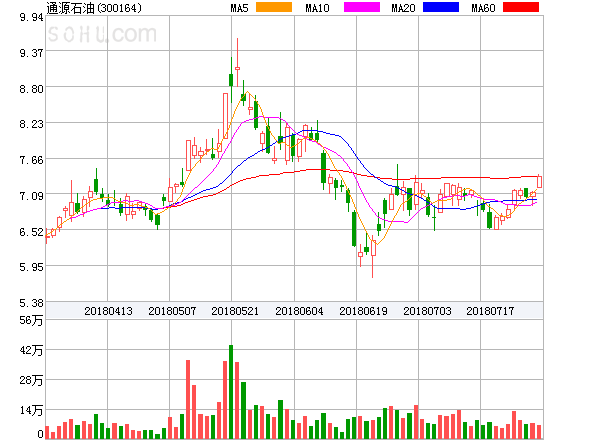Click the MA60 legend label

click(x=483, y=8)
